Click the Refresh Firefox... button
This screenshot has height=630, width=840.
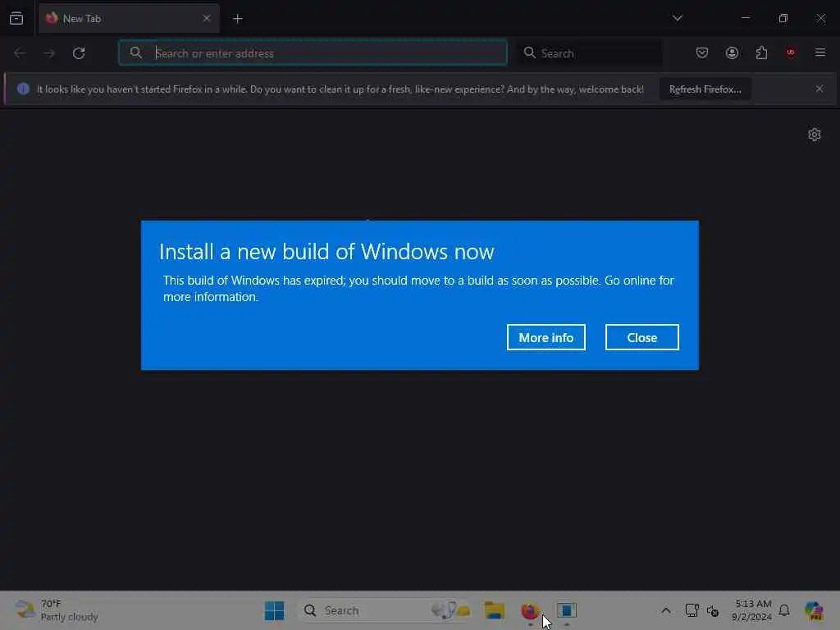coord(705,89)
